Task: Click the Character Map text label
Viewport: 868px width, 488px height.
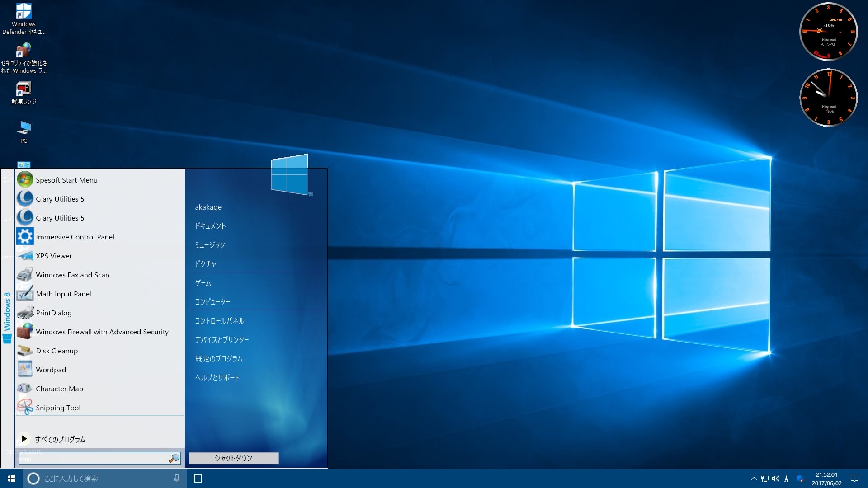Action: [x=60, y=389]
